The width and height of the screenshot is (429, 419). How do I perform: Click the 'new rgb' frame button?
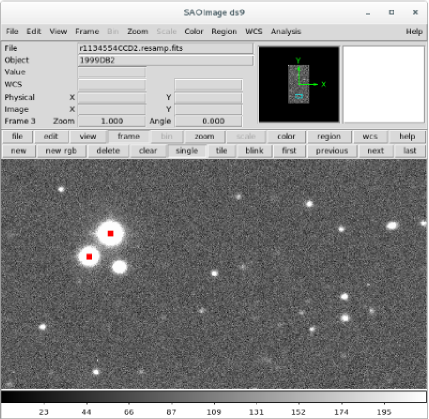[x=61, y=151]
